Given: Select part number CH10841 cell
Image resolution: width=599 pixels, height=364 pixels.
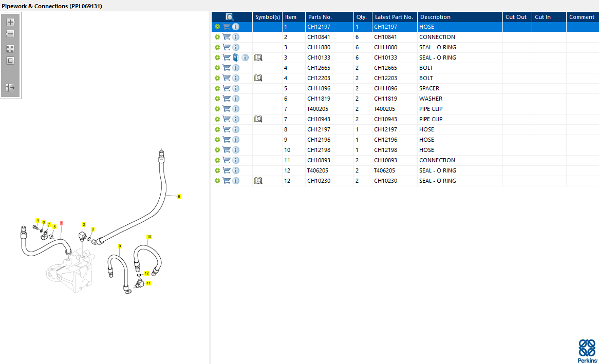Looking at the screenshot, I should tap(329, 37).
